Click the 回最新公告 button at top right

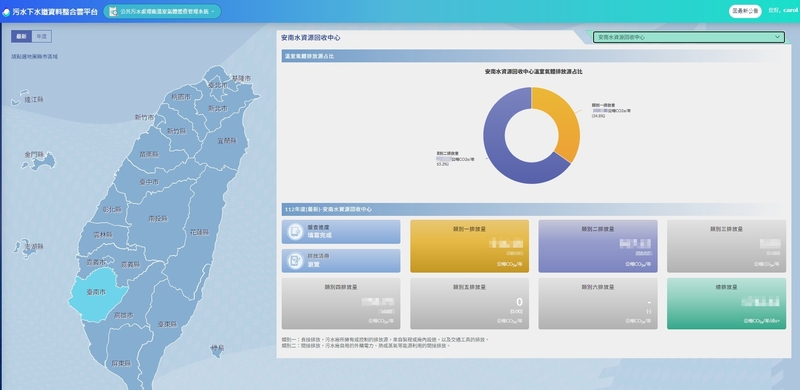(745, 11)
